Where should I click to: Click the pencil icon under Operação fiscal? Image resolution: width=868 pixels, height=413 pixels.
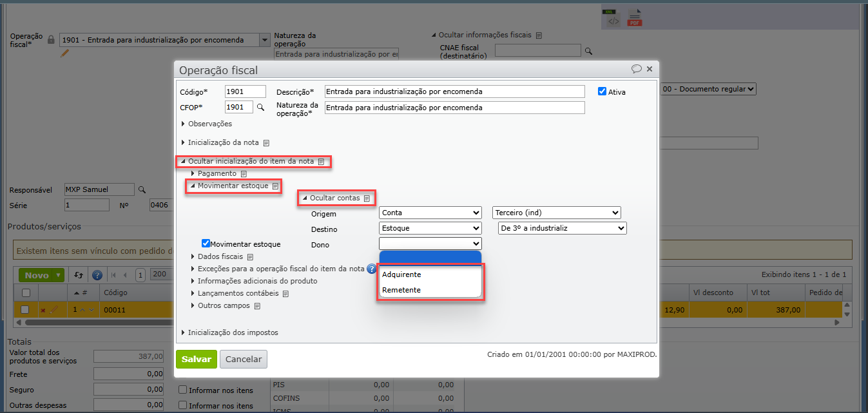point(64,54)
